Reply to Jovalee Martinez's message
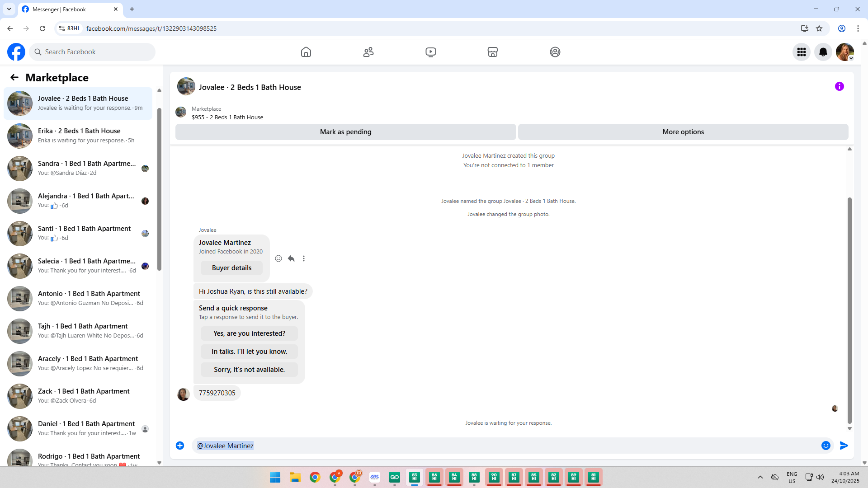Viewport: 868px width, 488px height. tap(291, 258)
